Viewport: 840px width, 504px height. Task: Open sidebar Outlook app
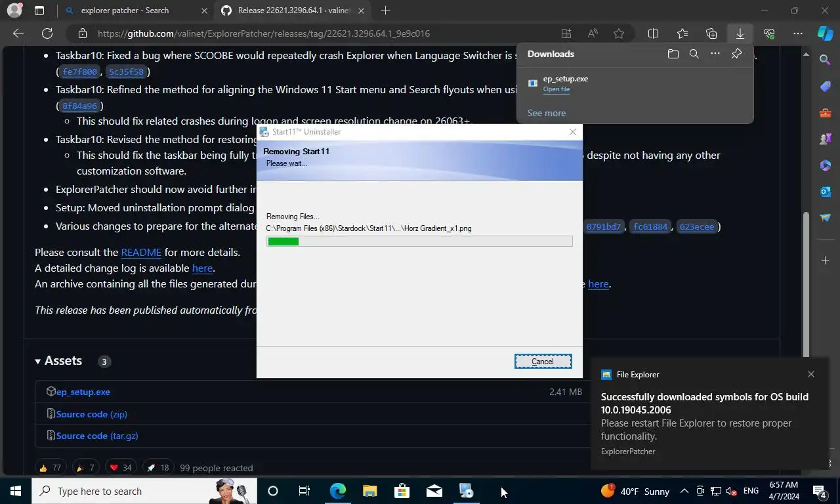(826, 192)
